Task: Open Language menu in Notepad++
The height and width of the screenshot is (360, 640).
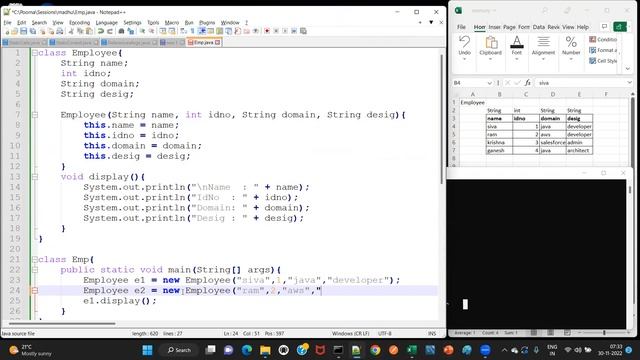Action: click(107, 22)
